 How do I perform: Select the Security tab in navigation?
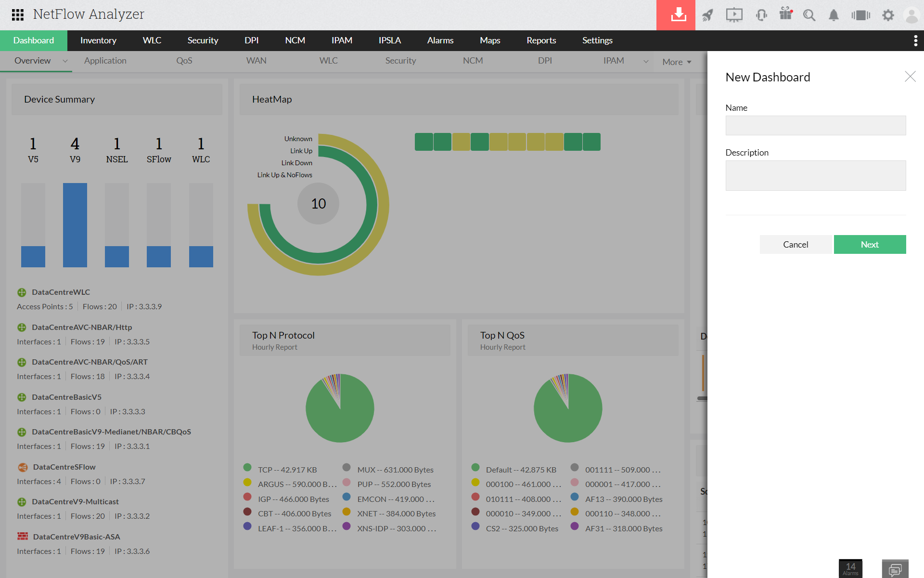pyautogui.click(x=203, y=40)
